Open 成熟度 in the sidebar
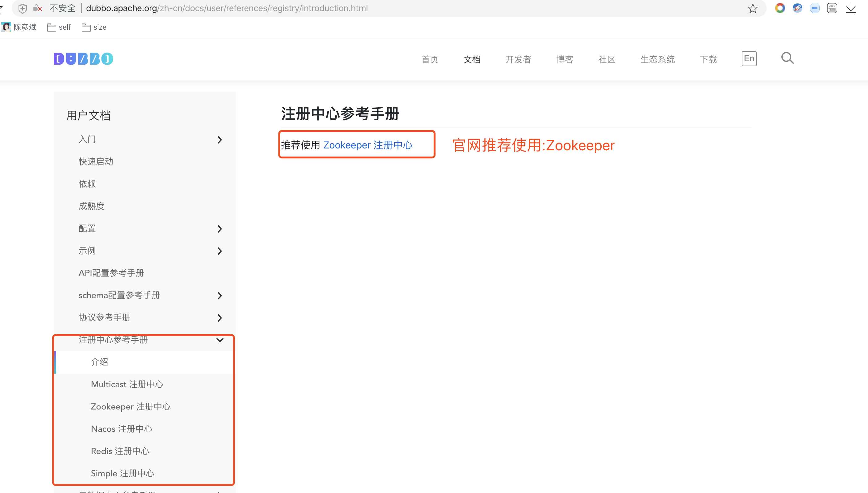Viewport: 868px width, 493px height. (x=92, y=206)
